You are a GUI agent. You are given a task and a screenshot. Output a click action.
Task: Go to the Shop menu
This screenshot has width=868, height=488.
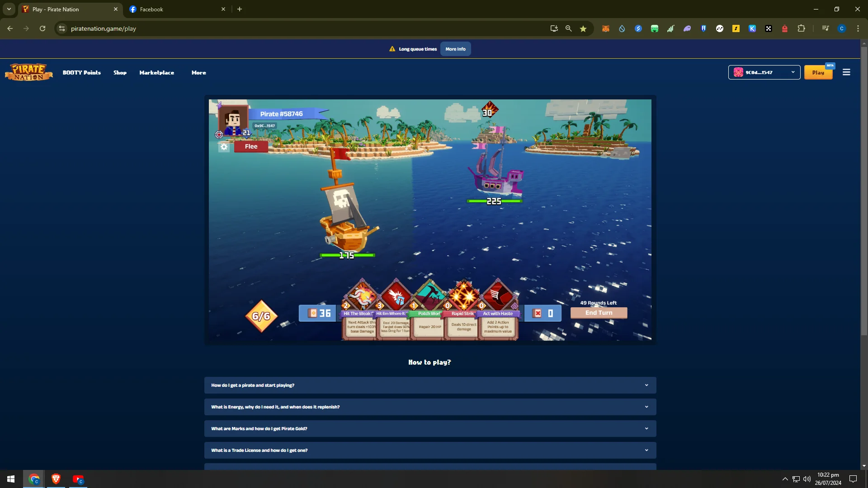(x=120, y=73)
